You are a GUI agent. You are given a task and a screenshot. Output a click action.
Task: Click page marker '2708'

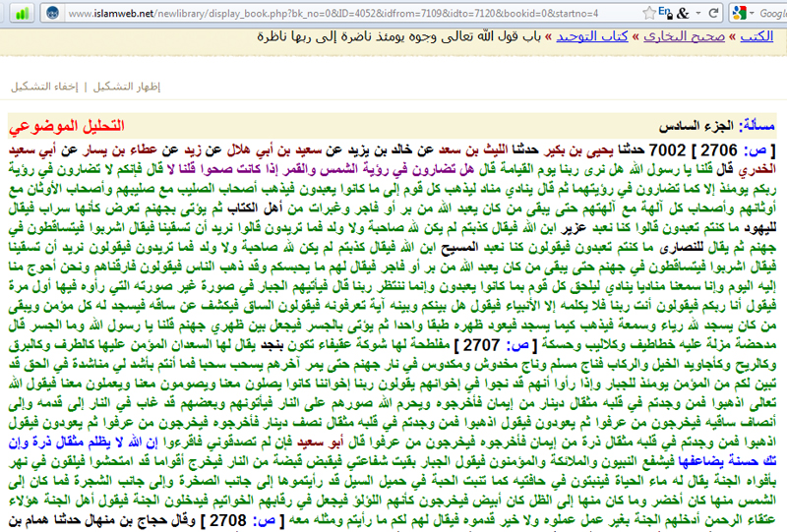tap(228, 520)
